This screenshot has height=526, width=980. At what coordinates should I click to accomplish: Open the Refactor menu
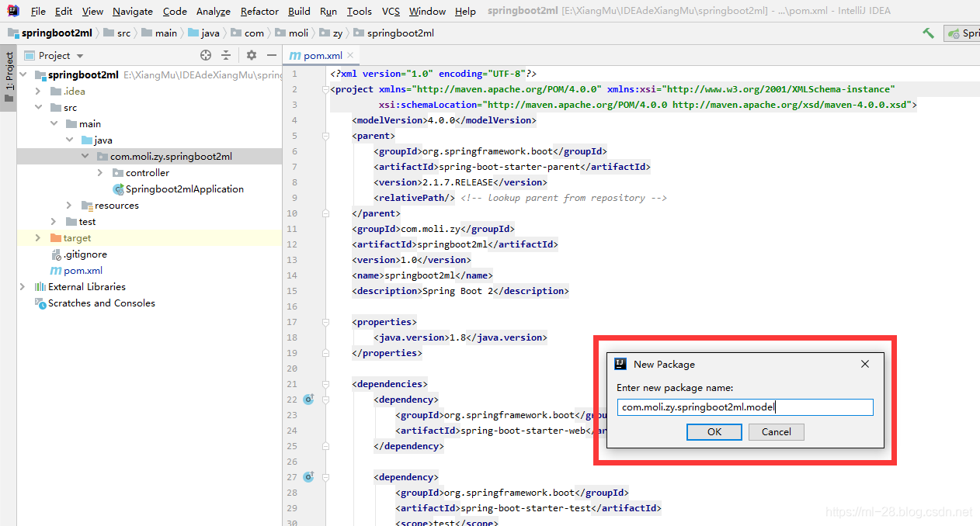coord(259,12)
